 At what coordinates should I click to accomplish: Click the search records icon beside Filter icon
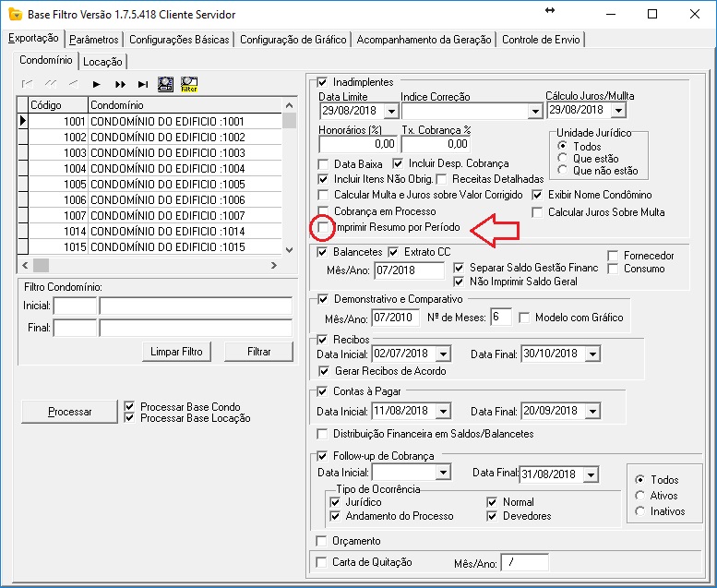click(166, 85)
